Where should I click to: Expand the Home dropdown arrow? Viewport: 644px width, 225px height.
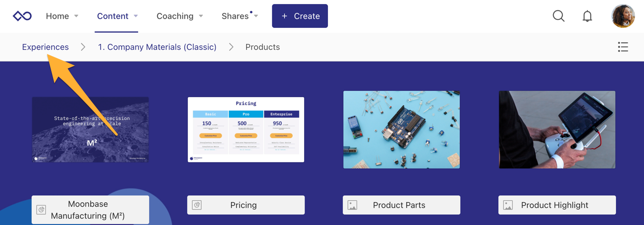[76, 16]
